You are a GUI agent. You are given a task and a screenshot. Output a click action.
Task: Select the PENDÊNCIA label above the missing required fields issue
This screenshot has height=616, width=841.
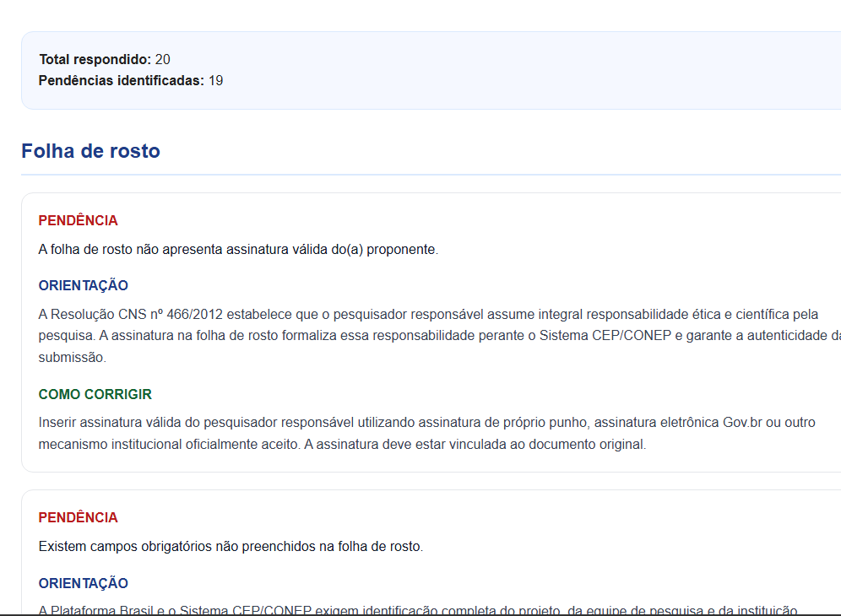tap(79, 517)
